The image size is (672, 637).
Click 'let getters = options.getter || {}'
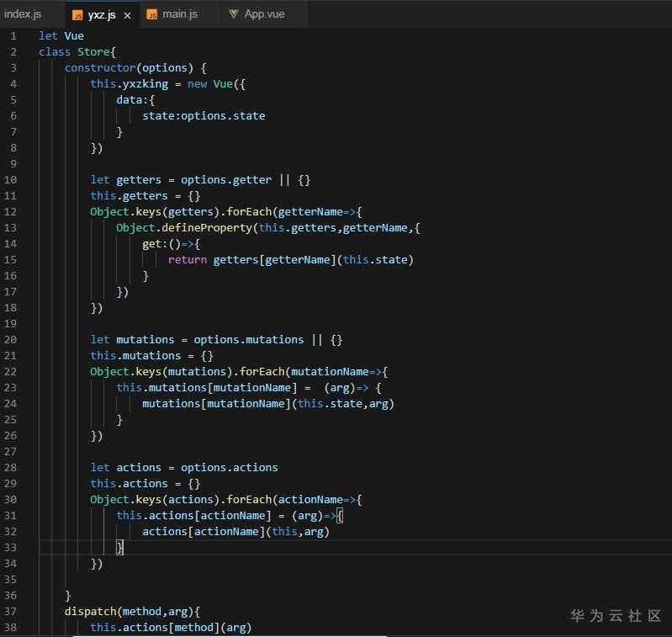(x=200, y=179)
